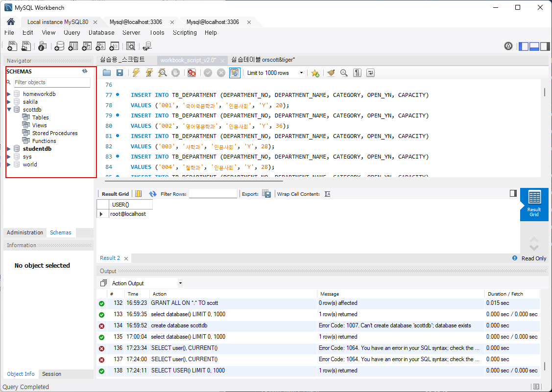Toggle the left sidebar panel
Viewport: 552px width, 392px height.
pyautogui.click(x=524, y=46)
